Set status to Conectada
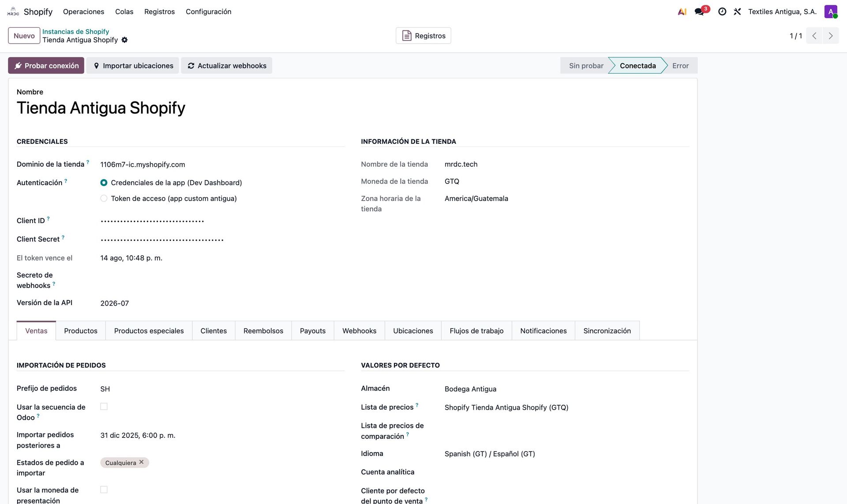 click(637, 66)
